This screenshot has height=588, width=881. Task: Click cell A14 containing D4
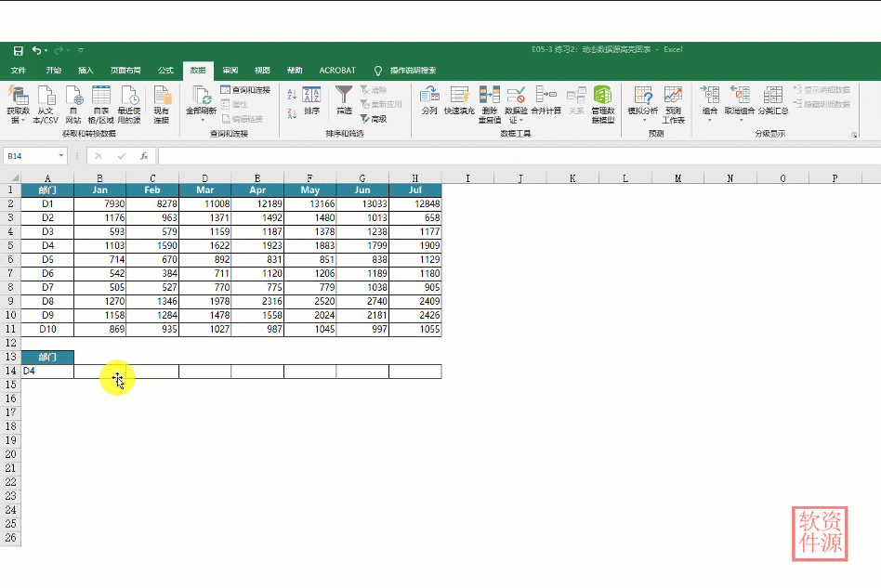coord(47,371)
